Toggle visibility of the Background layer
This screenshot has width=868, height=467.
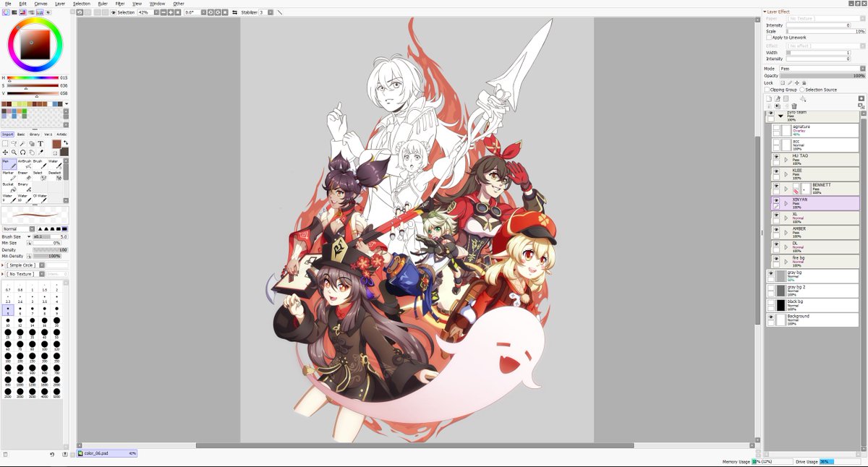click(x=771, y=317)
